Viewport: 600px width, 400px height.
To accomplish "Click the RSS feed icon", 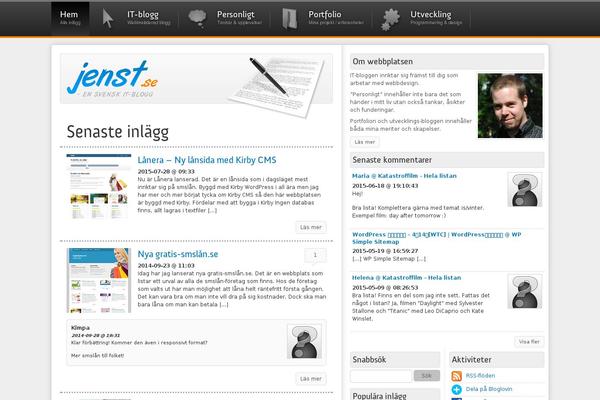I will 456,376.
